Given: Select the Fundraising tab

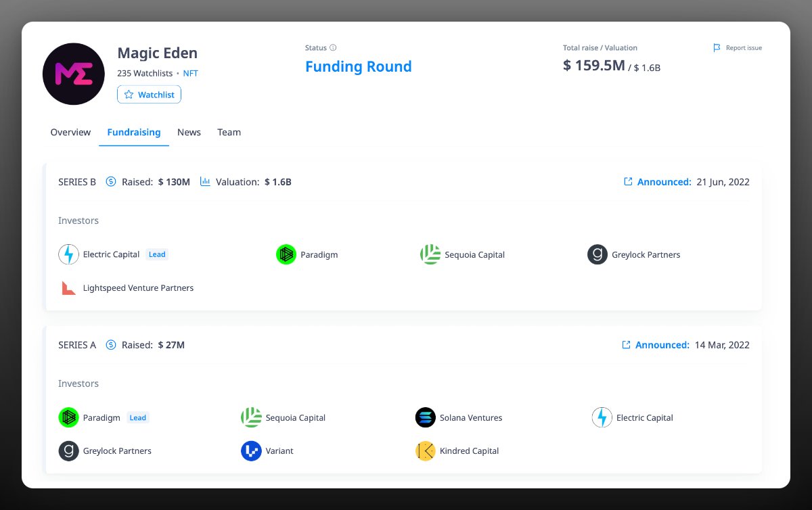Looking at the screenshot, I should pos(134,132).
